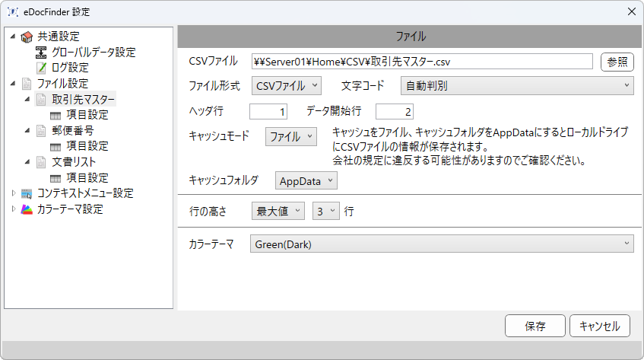Open the 行の高さ 最大値 dropdown
Screen dimensions: 644x360
(278, 212)
